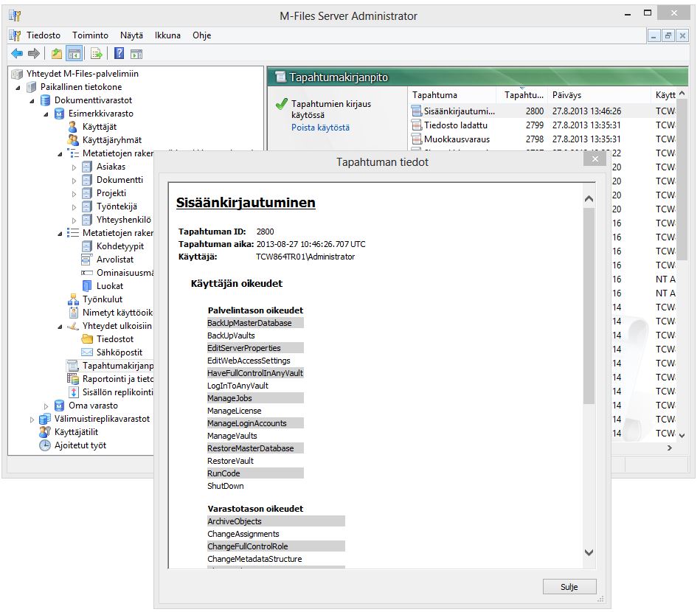Collapse the Dokumenttivarastot tree node
The width and height of the screenshot is (700, 612).
(x=32, y=101)
